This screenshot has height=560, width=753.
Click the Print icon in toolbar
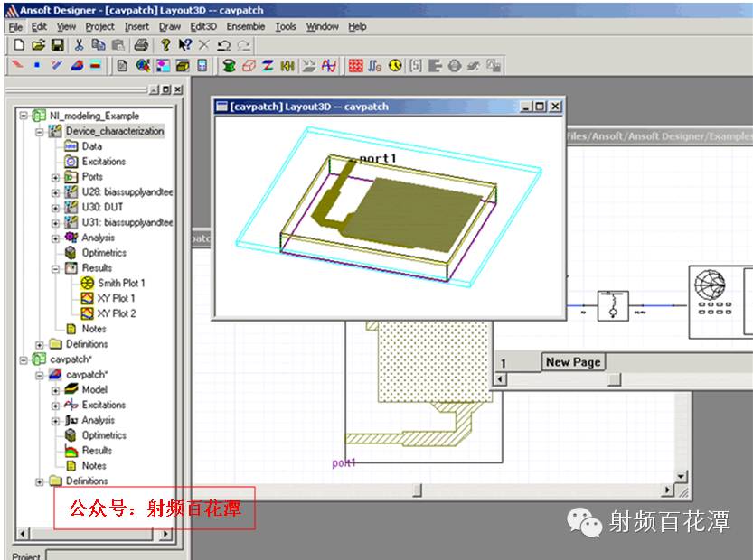141,44
